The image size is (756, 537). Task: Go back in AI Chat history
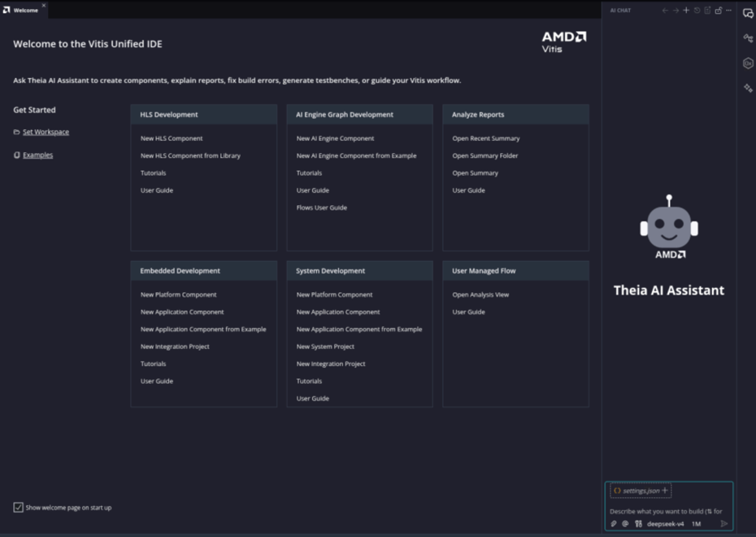point(665,10)
